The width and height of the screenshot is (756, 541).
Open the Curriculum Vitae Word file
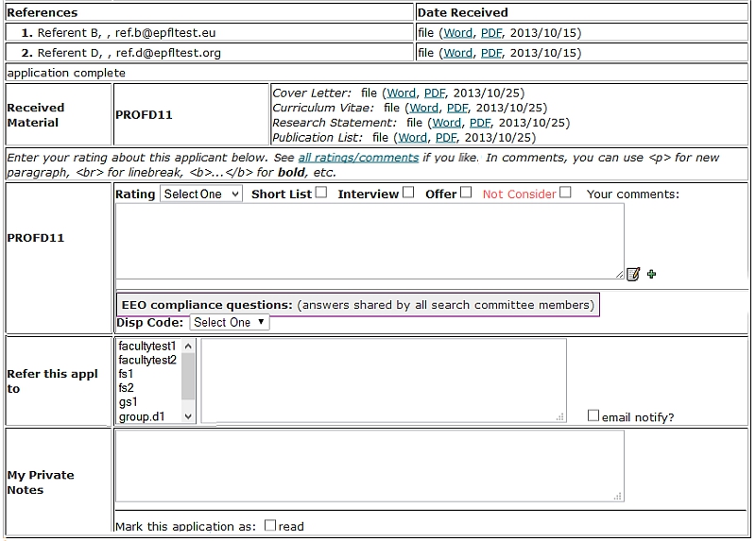click(424, 108)
